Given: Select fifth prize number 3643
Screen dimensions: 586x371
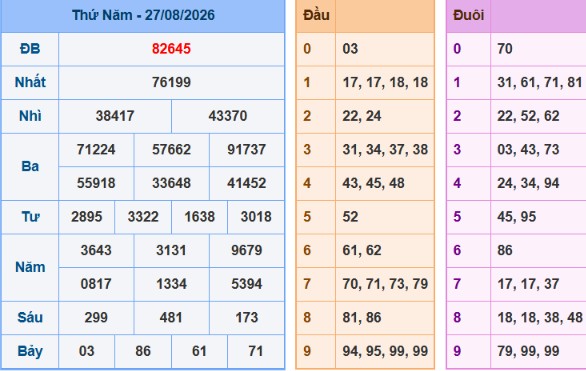Looking at the screenshot, I should tap(96, 250).
